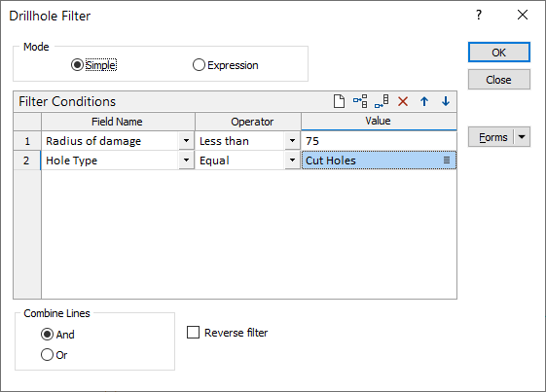Click the value field containing 75
Image resolution: width=546 pixels, height=392 pixels.
pos(379,141)
